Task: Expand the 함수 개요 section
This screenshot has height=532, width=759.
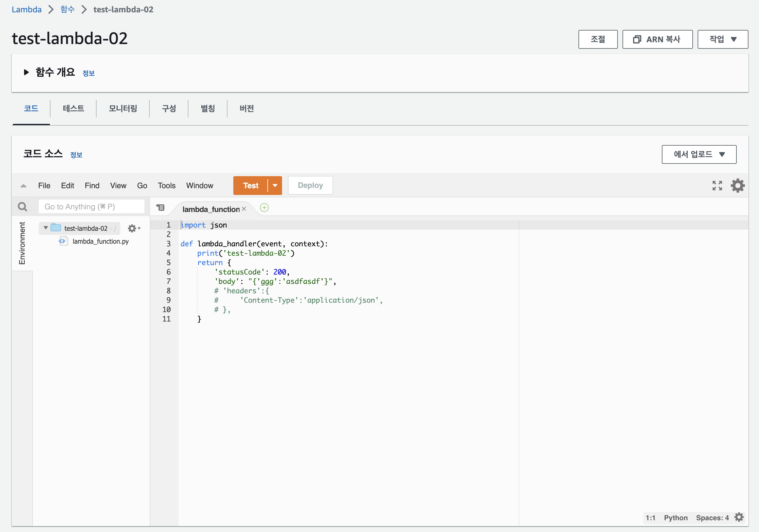Action: pyautogui.click(x=26, y=73)
